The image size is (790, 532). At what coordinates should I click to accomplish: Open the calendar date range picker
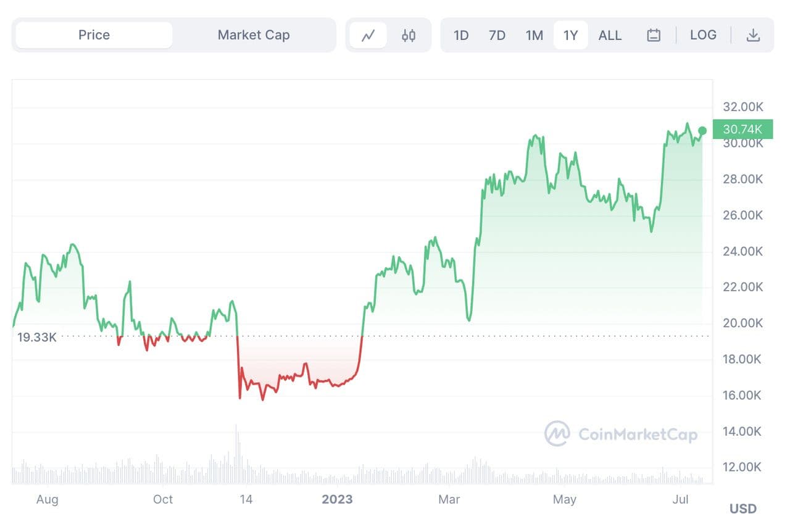(x=654, y=35)
